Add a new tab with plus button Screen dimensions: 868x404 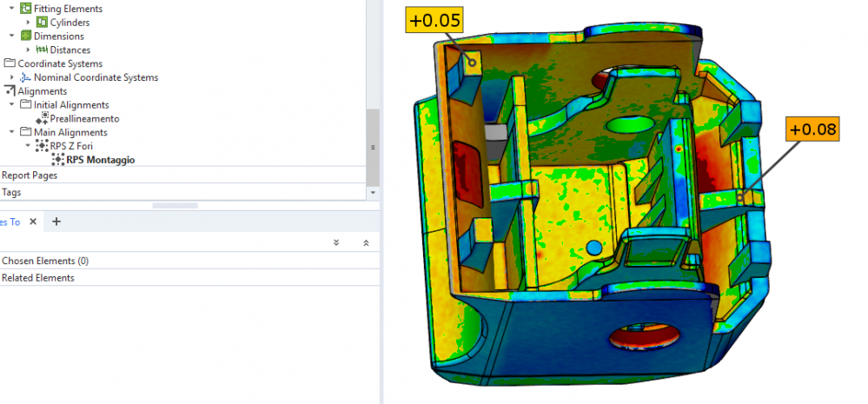[56, 222]
